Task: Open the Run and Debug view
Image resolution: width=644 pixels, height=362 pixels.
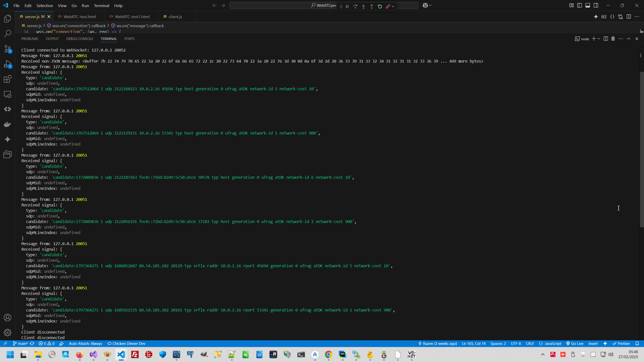Action: (x=8, y=64)
